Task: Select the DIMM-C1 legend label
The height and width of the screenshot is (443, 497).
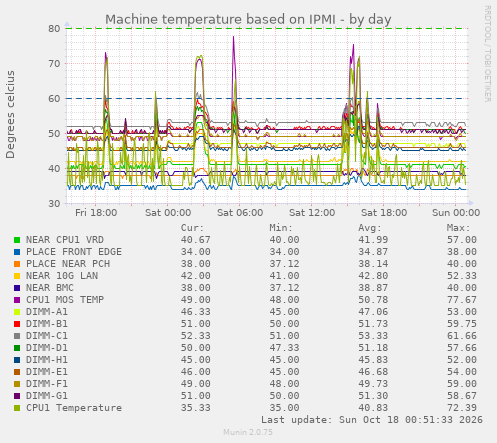Action: [47, 336]
